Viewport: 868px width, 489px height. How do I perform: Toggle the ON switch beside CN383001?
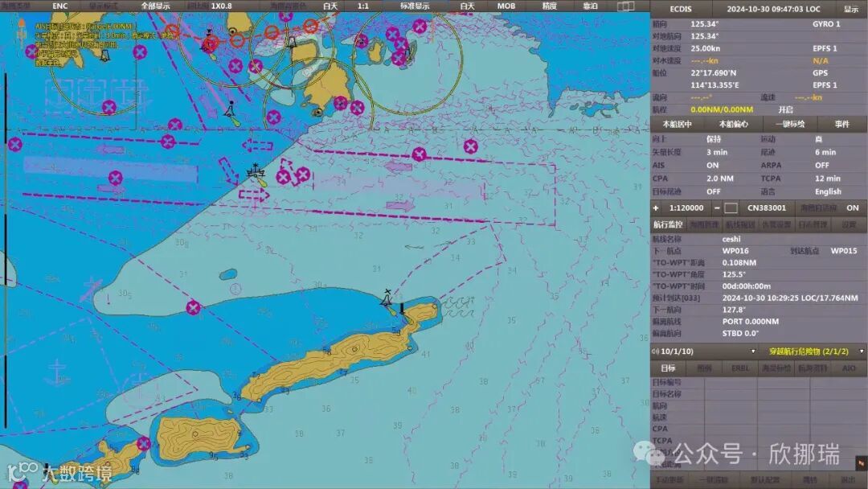[x=852, y=208]
